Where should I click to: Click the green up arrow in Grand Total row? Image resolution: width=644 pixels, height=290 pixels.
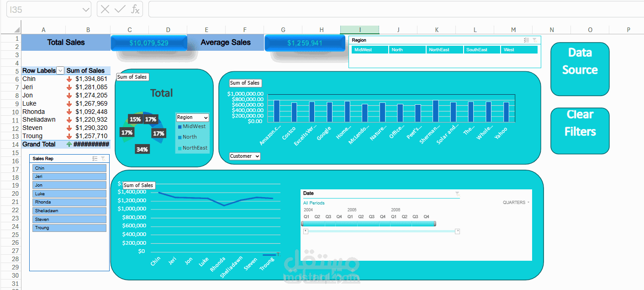coord(69,144)
